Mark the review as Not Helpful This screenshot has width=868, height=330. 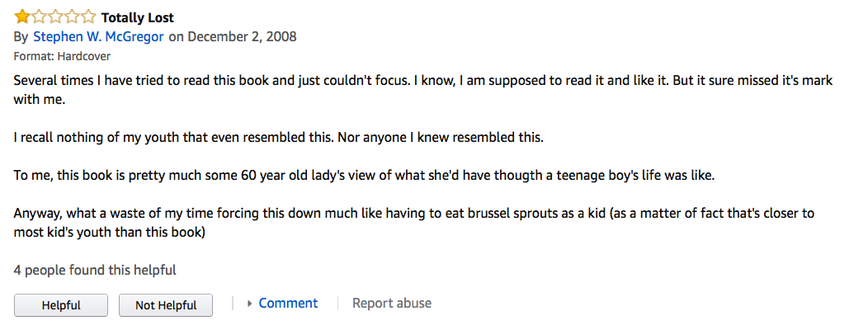pos(166,305)
